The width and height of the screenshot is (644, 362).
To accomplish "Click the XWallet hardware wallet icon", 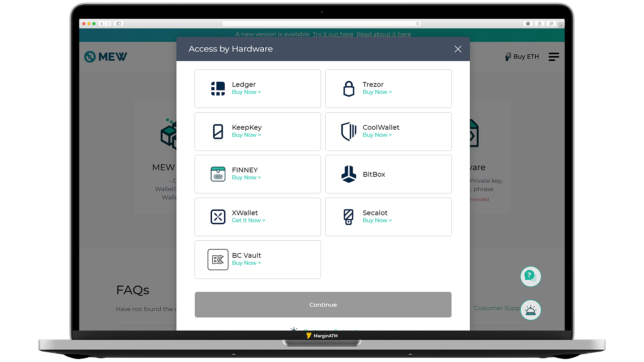I will click(218, 217).
